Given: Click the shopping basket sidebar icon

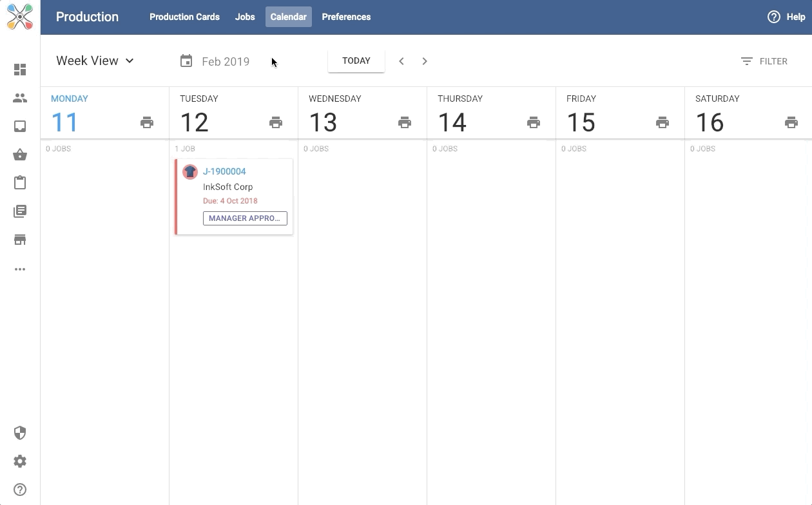Looking at the screenshot, I should pos(20,154).
